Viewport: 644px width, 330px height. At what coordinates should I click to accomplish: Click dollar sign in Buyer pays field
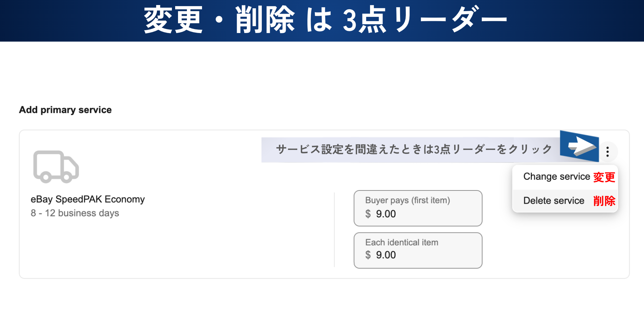click(368, 214)
